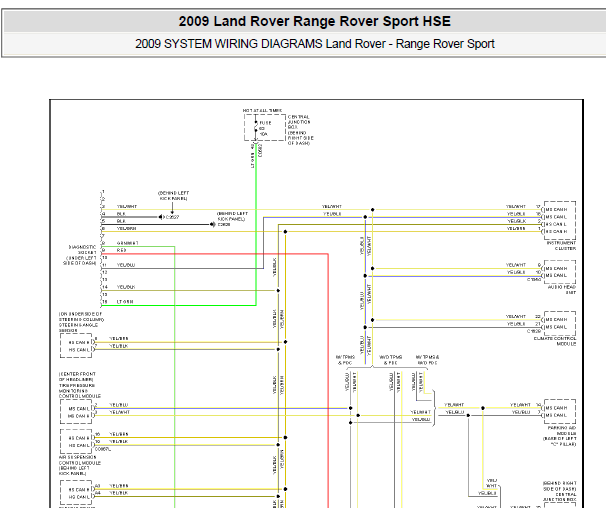Click the 'LT GRN' wire label at pin 16

click(x=125, y=302)
